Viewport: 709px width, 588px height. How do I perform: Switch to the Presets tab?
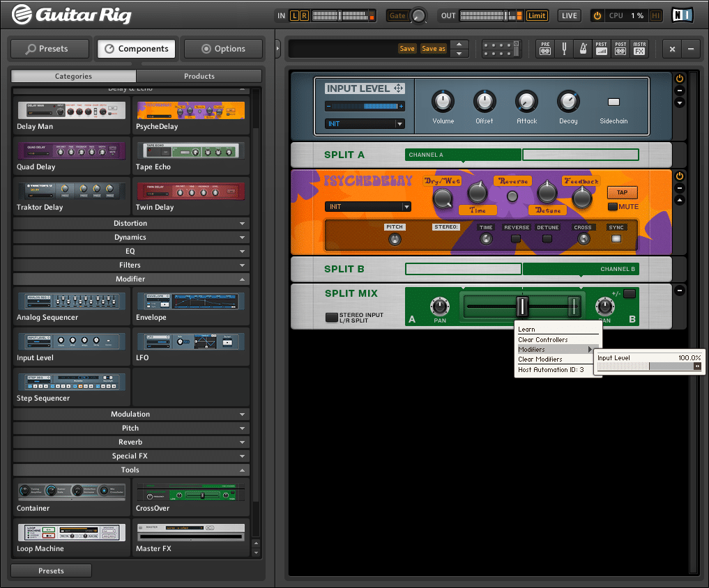(49, 49)
